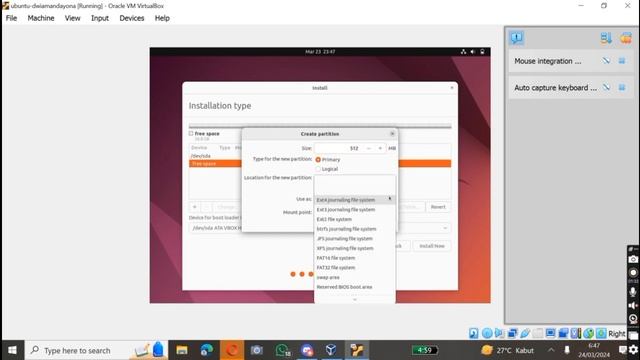Toggle the speaker audio in the recorder toolbar
The height and width of the screenshot is (360, 640).
(633, 305)
